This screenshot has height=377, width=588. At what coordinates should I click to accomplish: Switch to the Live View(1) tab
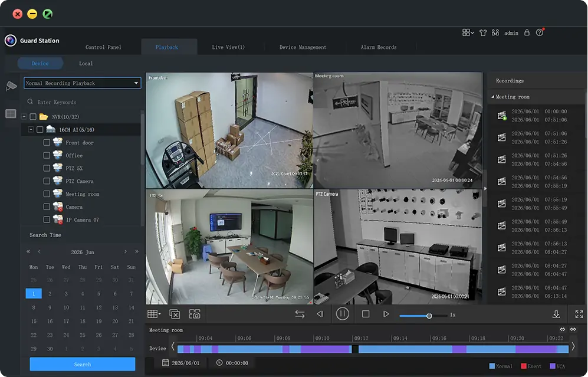click(228, 47)
